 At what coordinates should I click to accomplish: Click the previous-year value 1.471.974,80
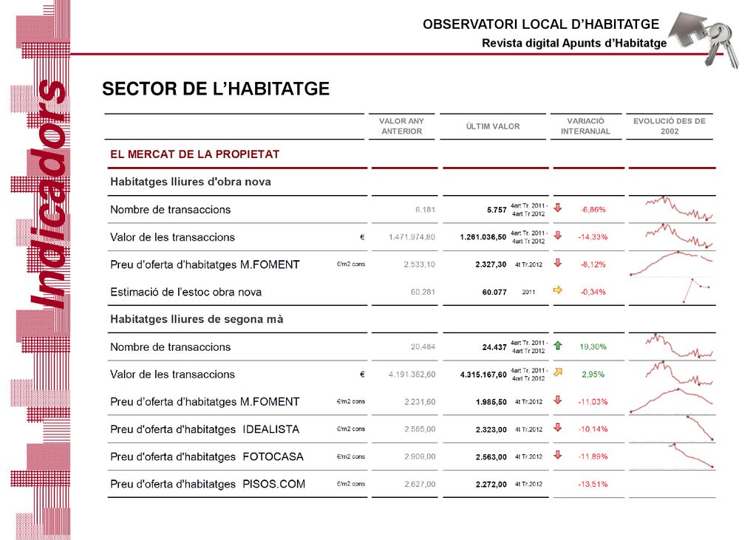click(x=412, y=237)
